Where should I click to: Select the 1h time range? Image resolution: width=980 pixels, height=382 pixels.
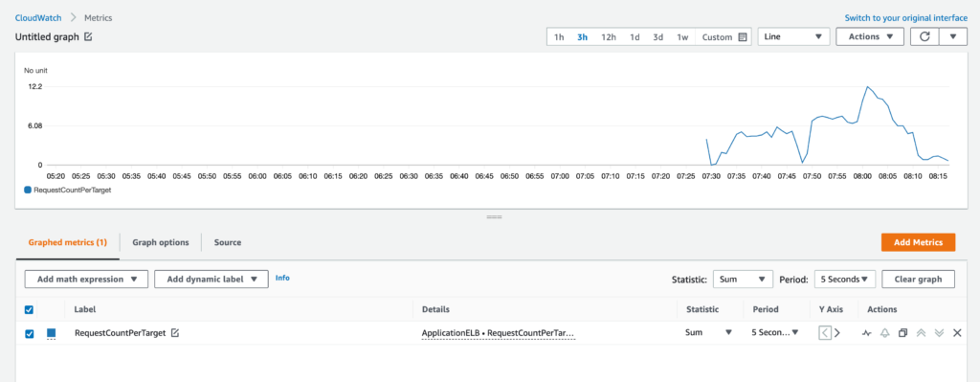tap(559, 37)
